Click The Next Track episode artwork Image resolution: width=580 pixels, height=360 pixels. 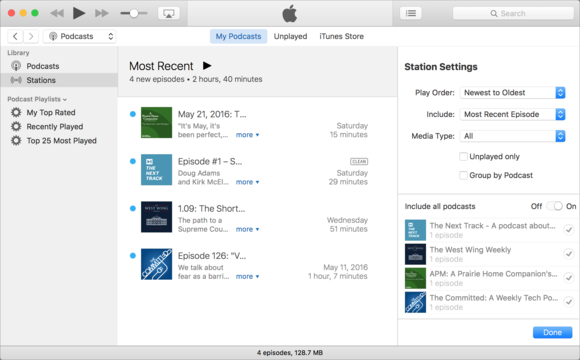[x=156, y=169]
